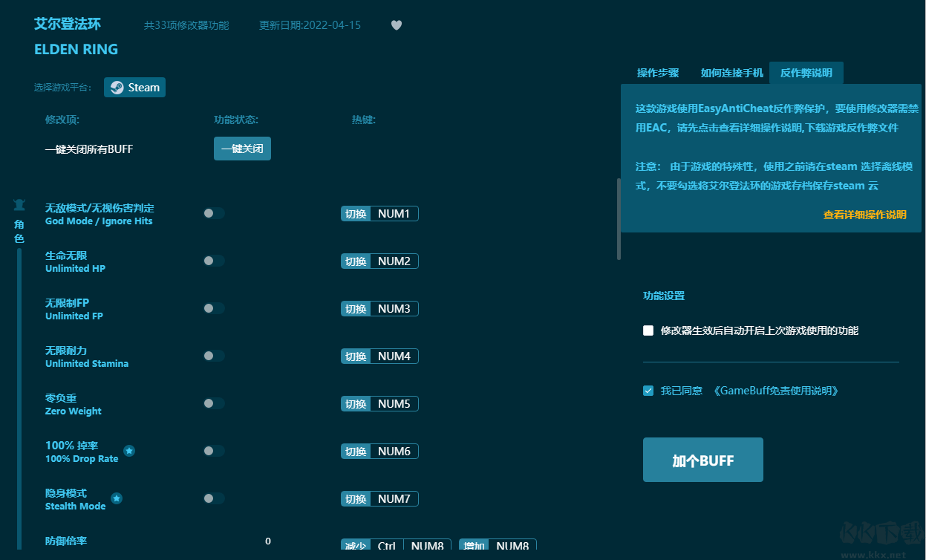
Task: Toggle the 100% Drop Rate switch
Action: [214, 451]
